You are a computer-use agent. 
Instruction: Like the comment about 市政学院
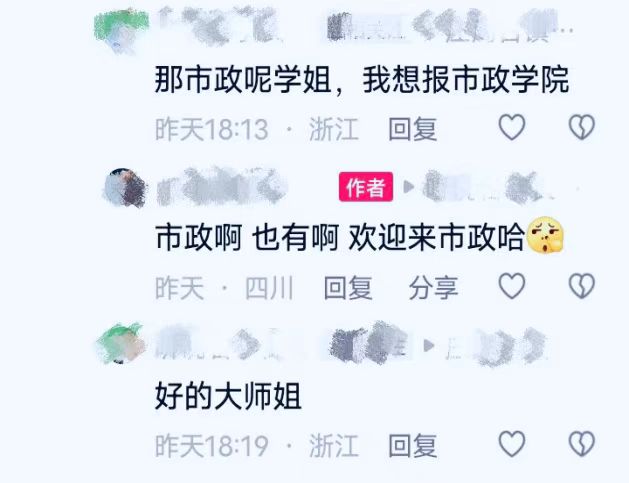tap(512, 127)
